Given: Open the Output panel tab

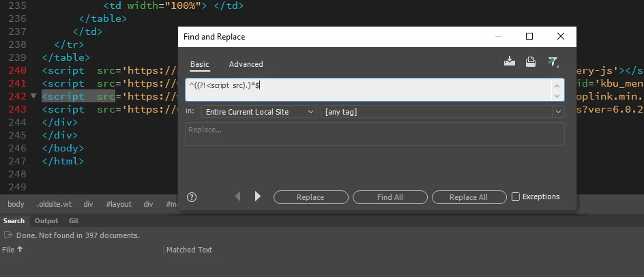Looking at the screenshot, I should coord(46,220).
